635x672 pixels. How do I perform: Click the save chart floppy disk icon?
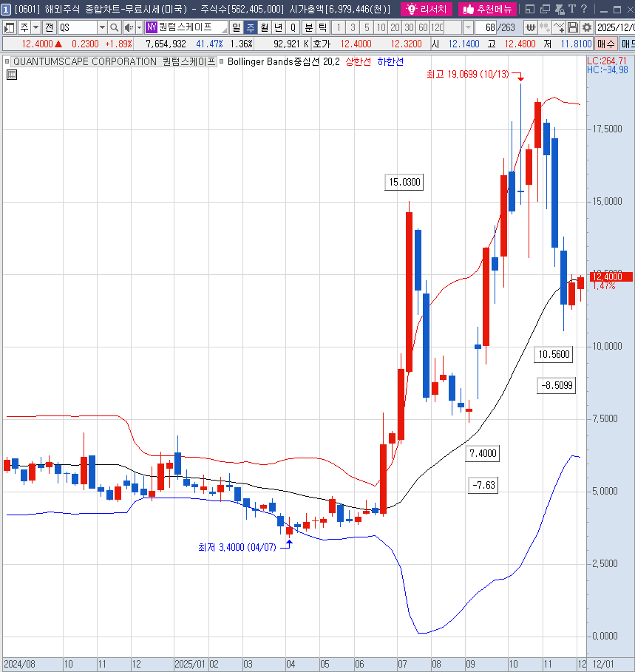click(x=573, y=27)
